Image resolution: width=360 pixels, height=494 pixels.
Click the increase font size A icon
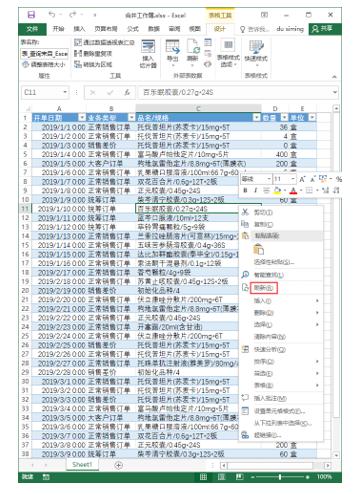point(302,179)
